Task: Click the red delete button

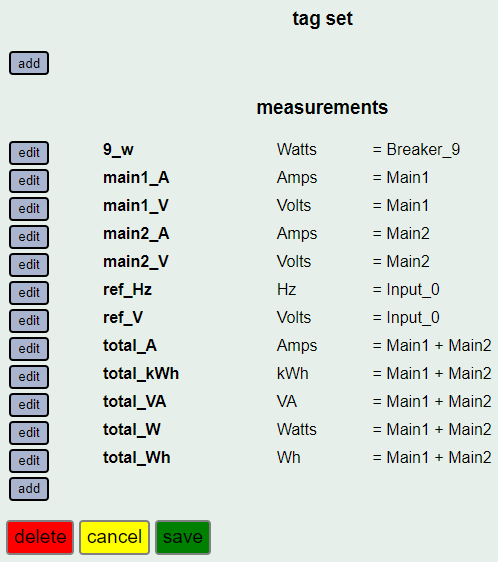Action: (40, 537)
